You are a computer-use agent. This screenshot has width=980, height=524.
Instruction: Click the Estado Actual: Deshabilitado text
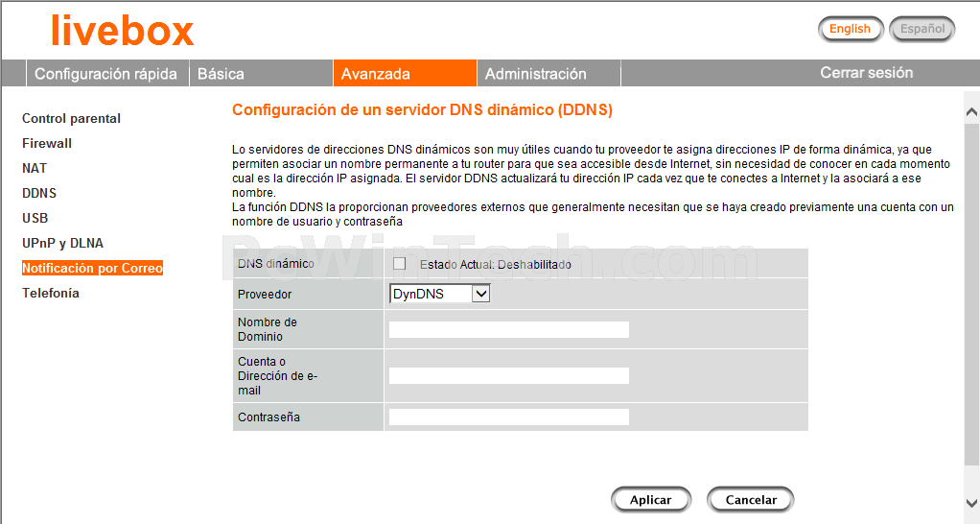pyautogui.click(x=496, y=265)
